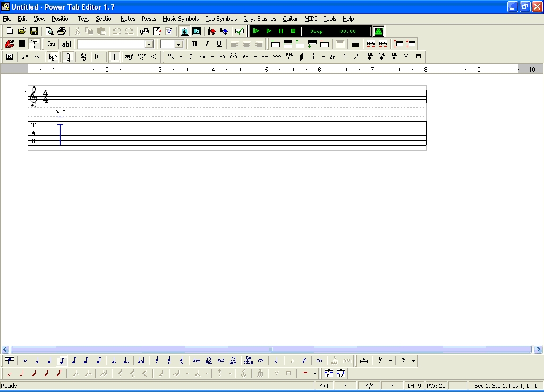Toggle underline text formatting
The width and height of the screenshot is (544, 392).
pyautogui.click(x=218, y=44)
